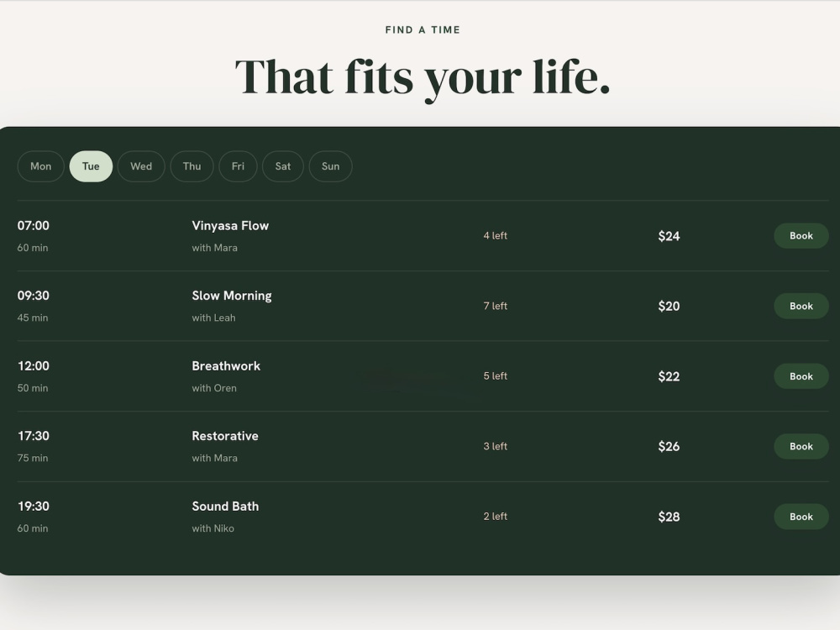Click the '2 left' availability text

tap(495, 517)
